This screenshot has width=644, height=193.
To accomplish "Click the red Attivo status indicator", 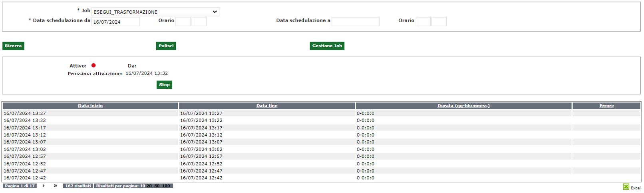I will tap(93, 66).
